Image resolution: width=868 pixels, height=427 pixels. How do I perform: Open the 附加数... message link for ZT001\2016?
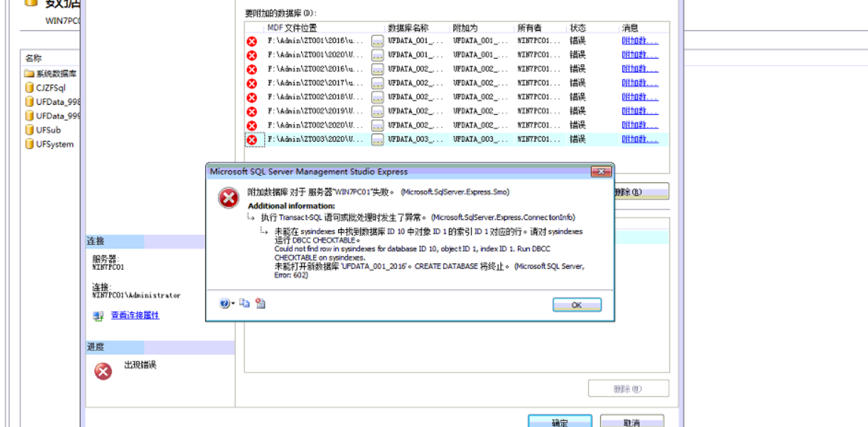[x=640, y=41]
